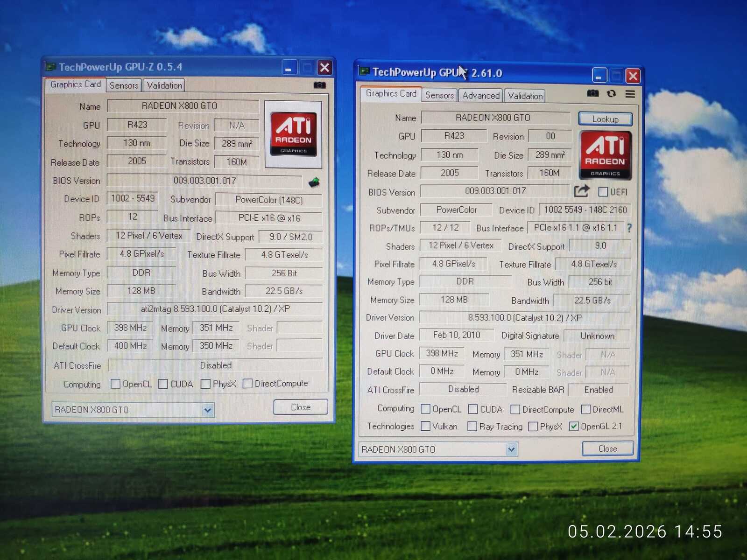
Task: Toggle the checked OpenGL 2.1 checkbox
Action: coord(574,426)
